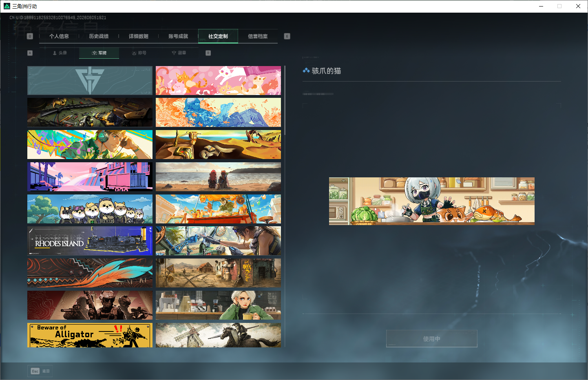
Task: Open the 历史战绩 tab
Action: pyautogui.click(x=99, y=36)
